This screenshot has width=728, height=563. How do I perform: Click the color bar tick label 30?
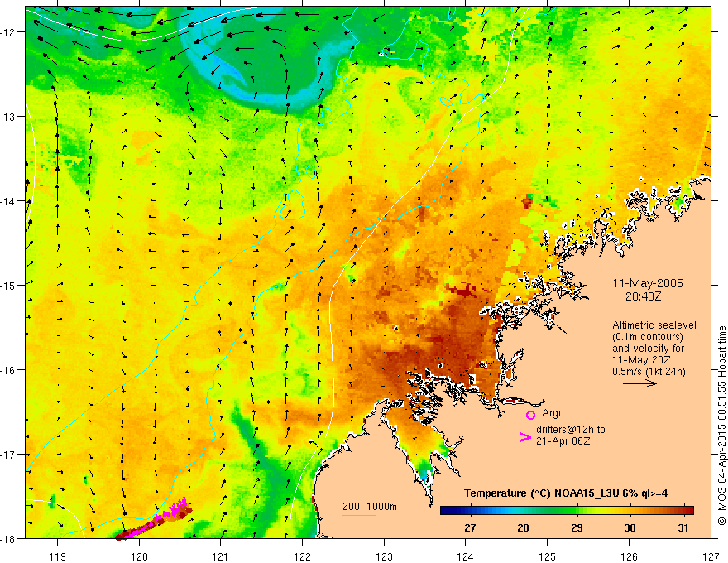point(630,527)
